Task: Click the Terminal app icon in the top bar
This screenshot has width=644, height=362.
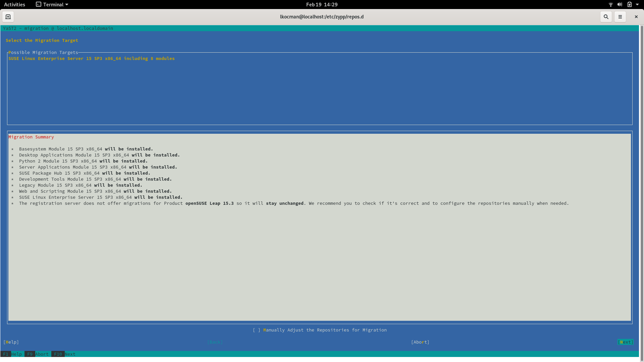Action: [39, 5]
